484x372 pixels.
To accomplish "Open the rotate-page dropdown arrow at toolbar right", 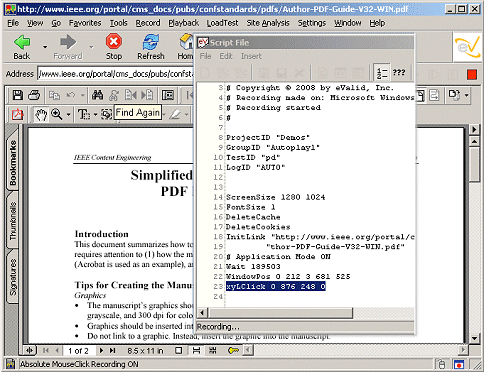I will coord(467,96).
